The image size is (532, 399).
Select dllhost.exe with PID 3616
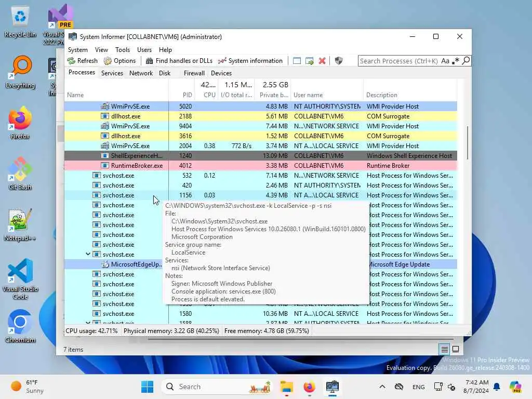[x=261, y=136]
